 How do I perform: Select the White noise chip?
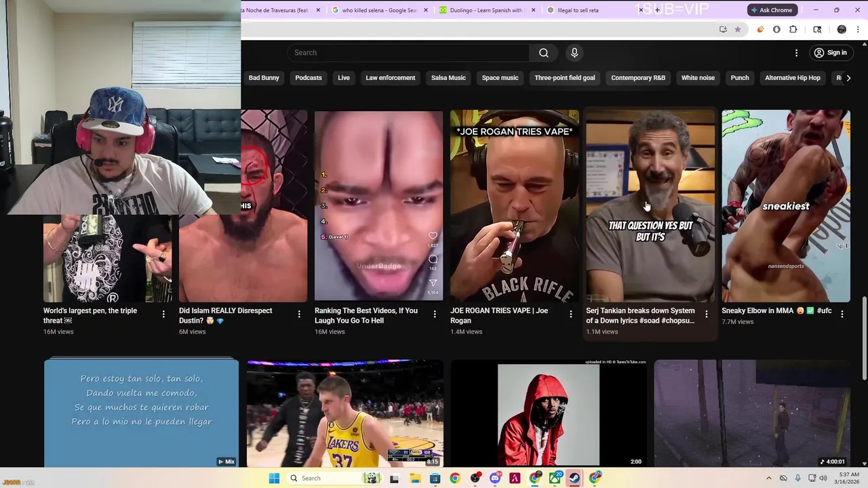[698, 78]
